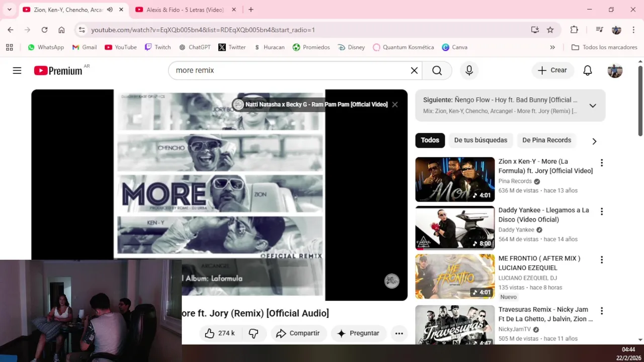
Task: Open Todos los marcadores folder
Action: 604,47
